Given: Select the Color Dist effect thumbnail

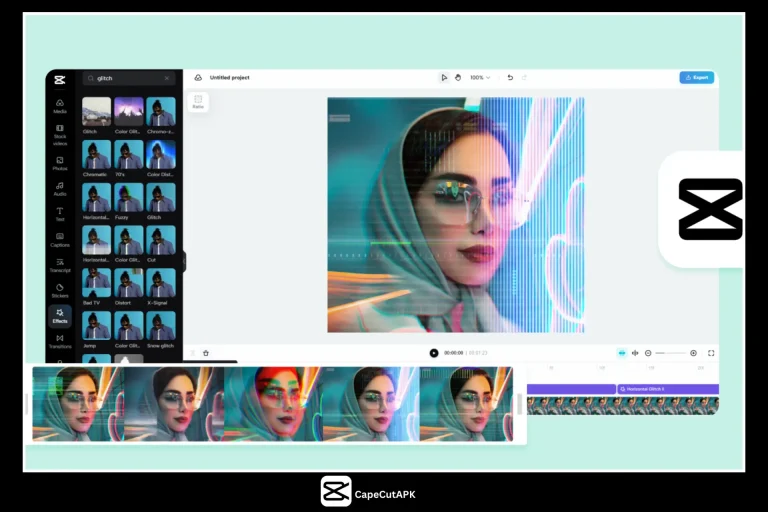Looking at the screenshot, I should tap(161, 155).
